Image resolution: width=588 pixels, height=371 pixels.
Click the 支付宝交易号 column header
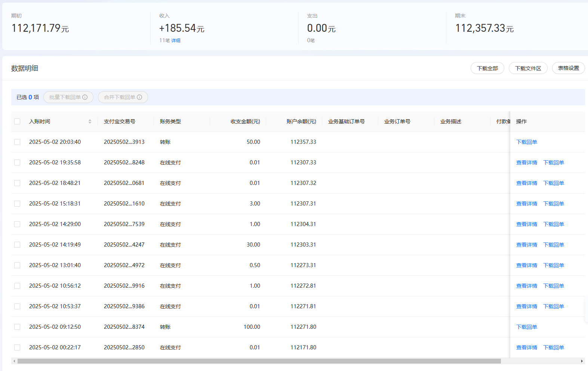(120, 121)
